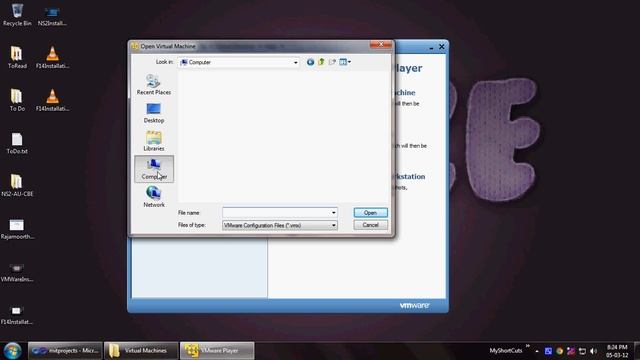Viewport: 640px width, 360px height.
Task: Select Computer in the places sidebar
Action: 154,169
